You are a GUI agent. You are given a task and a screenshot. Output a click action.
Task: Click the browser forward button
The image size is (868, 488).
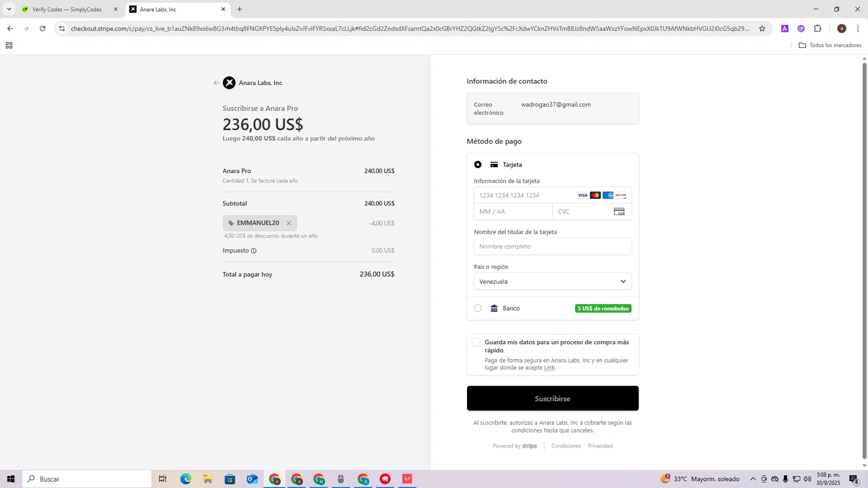click(26, 28)
